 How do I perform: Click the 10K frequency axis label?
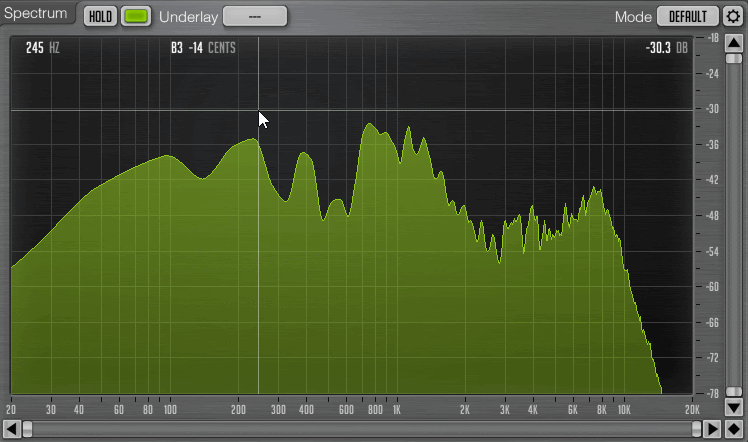coord(624,410)
